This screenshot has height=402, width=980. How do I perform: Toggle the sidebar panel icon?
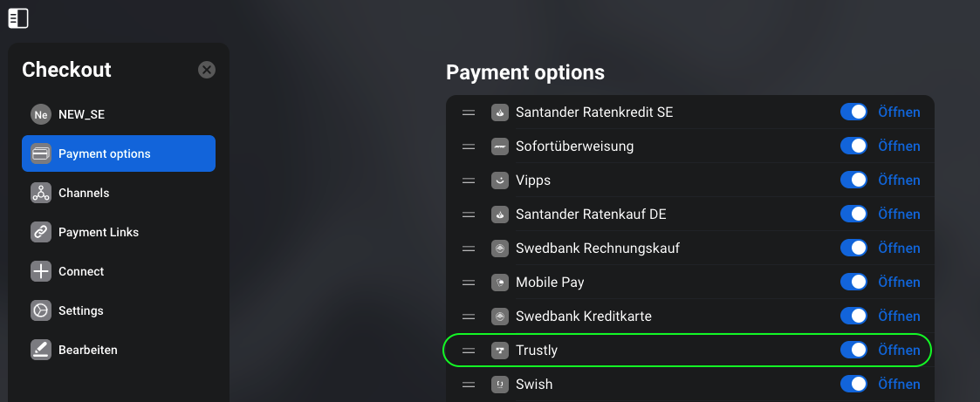tap(18, 18)
